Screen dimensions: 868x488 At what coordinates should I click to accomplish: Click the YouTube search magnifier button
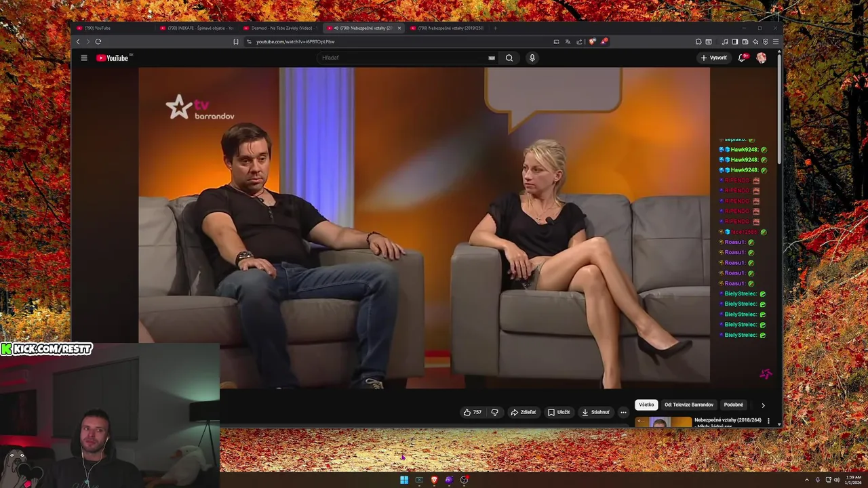(x=509, y=58)
